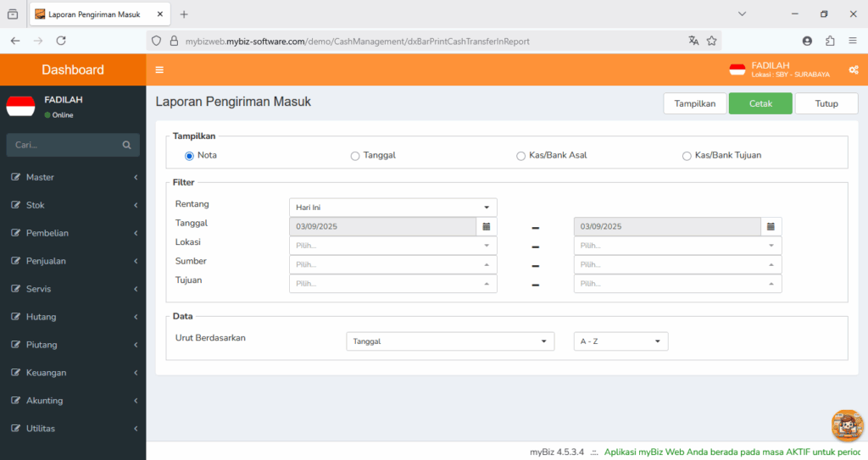Click the Tampilkan button
Screen dimensions: 868x460
pos(695,103)
